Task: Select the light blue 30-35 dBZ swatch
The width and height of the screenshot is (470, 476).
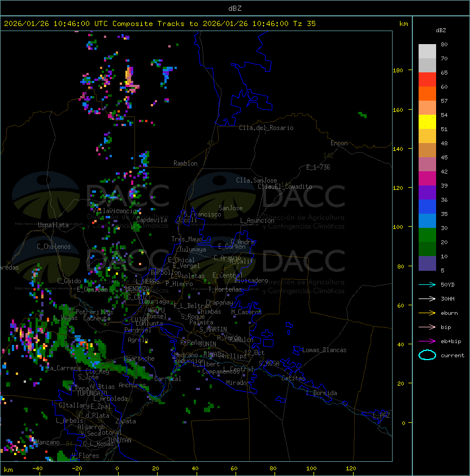Action: pyautogui.click(x=427, y=220)
